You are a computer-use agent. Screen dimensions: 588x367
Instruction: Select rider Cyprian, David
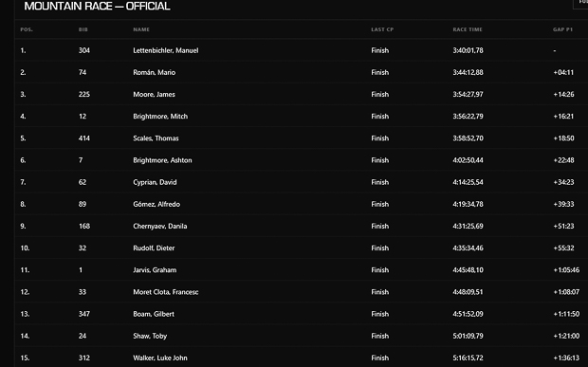[x=155, y=182]
